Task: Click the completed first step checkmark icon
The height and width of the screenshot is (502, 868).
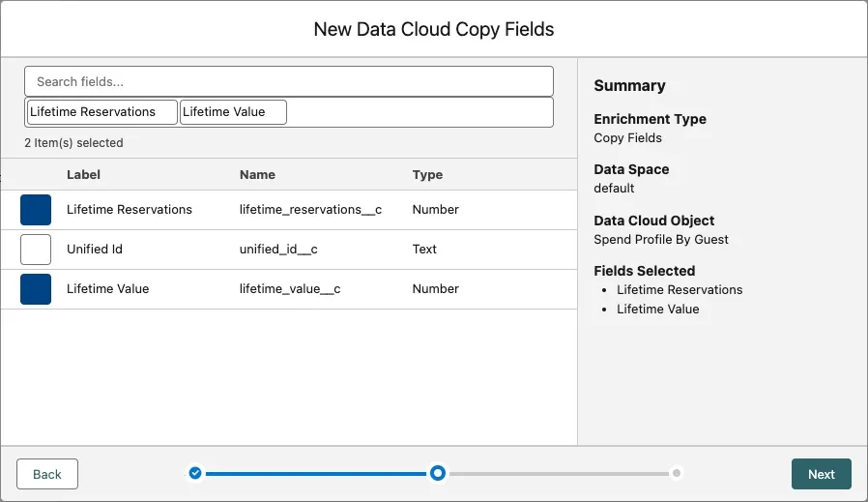Action: 195,473
